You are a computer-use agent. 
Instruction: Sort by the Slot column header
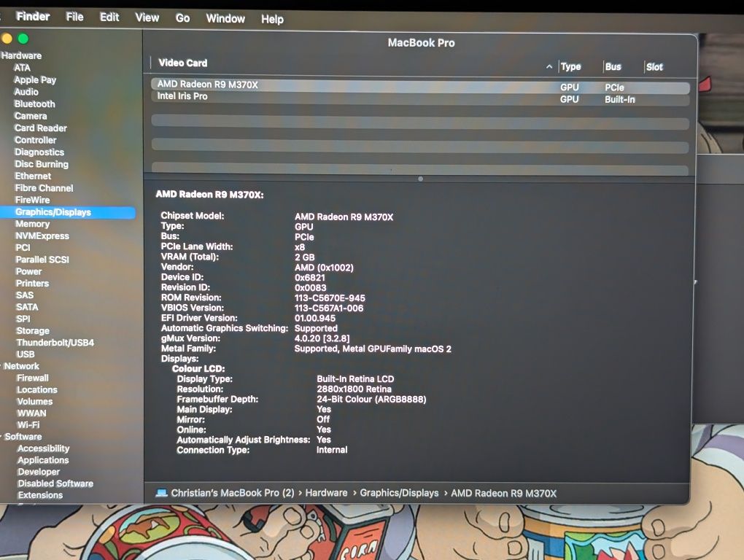click(654, 67)
